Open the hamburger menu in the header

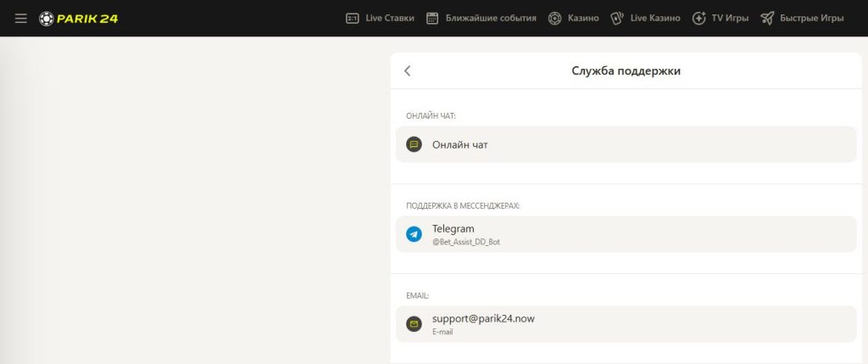(x=21, y=18)
